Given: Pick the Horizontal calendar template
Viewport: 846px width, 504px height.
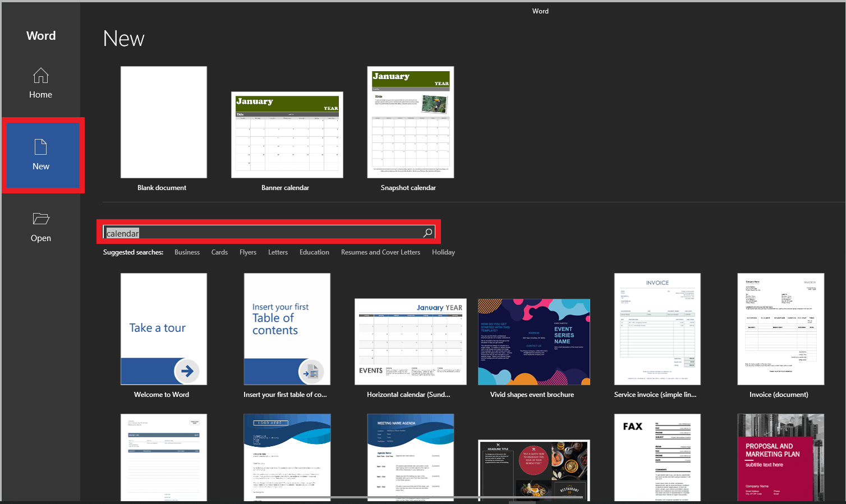Looking at the screenshot, I should pos(411,341).
